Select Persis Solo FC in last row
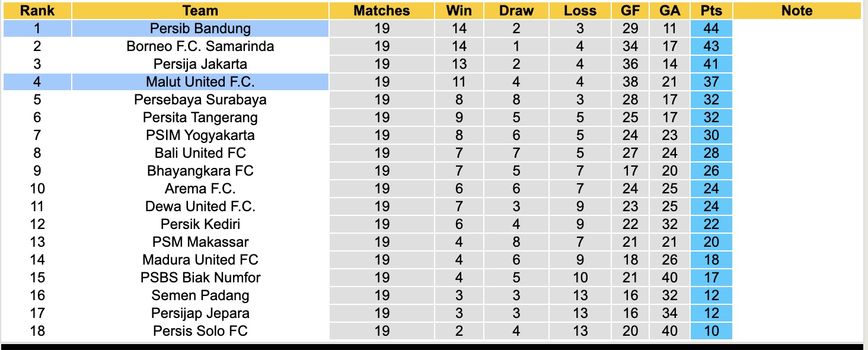 (200, 331)
